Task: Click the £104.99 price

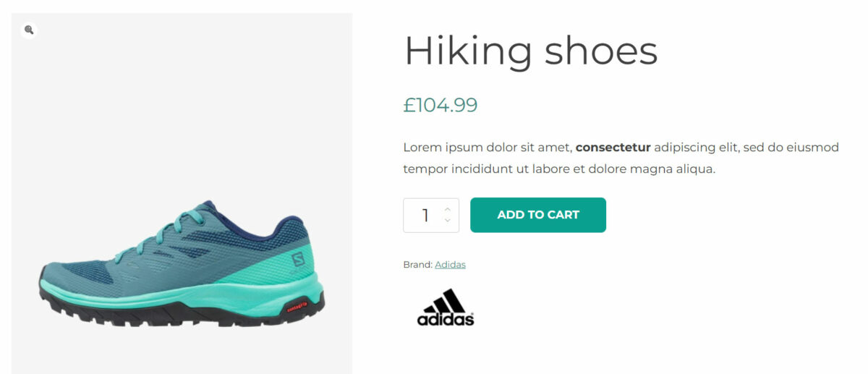Action: (x=441, y=106)
